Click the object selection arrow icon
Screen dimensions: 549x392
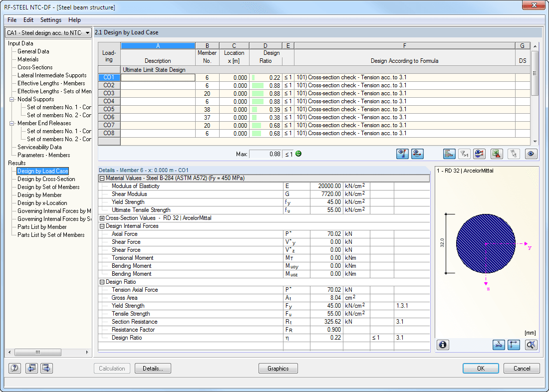point(513,154)
